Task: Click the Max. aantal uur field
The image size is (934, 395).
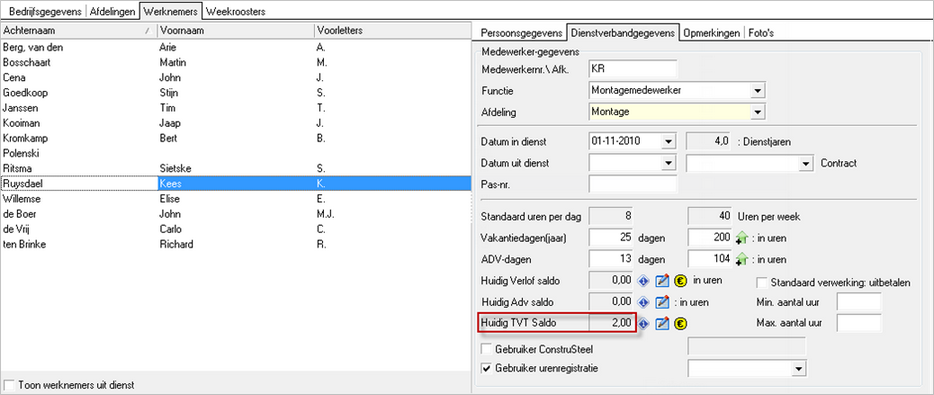Action: coord(858,323)
